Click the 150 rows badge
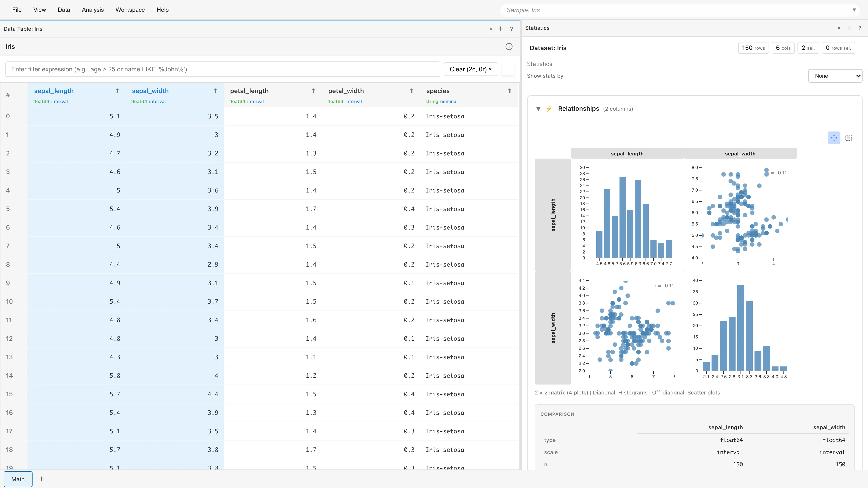 [x=753, y=48]
